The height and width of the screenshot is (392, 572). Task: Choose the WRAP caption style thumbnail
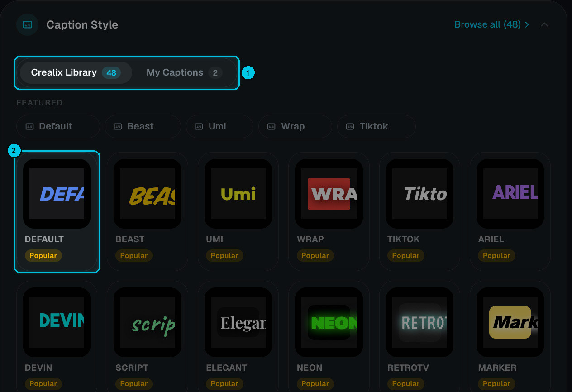[329, 194]
